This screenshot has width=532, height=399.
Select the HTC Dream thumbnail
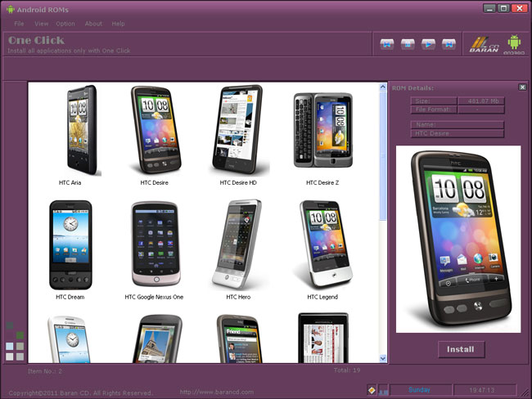70,244
